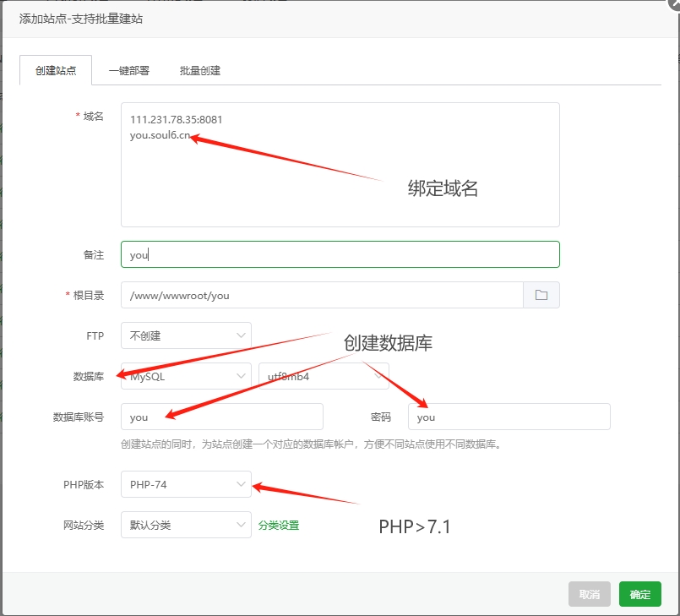Confirm with the 确定 button
680x616 pixels.
(640, 594)
